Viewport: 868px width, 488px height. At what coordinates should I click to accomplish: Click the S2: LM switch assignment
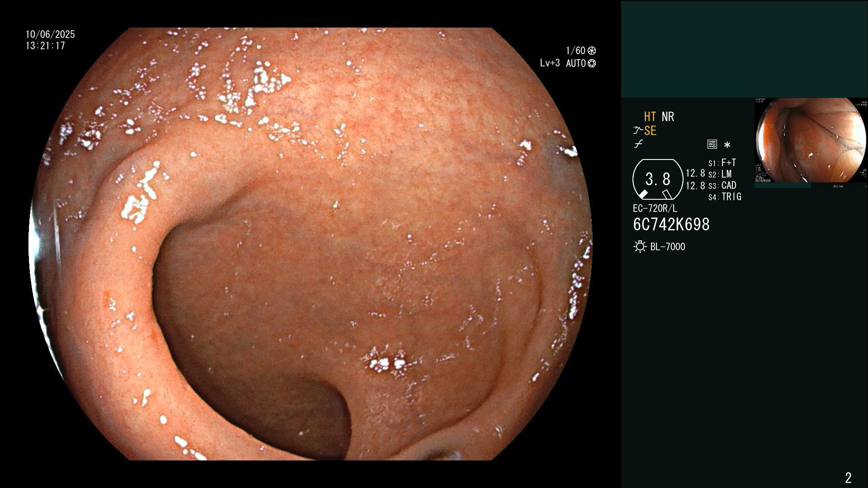[720, 174]
